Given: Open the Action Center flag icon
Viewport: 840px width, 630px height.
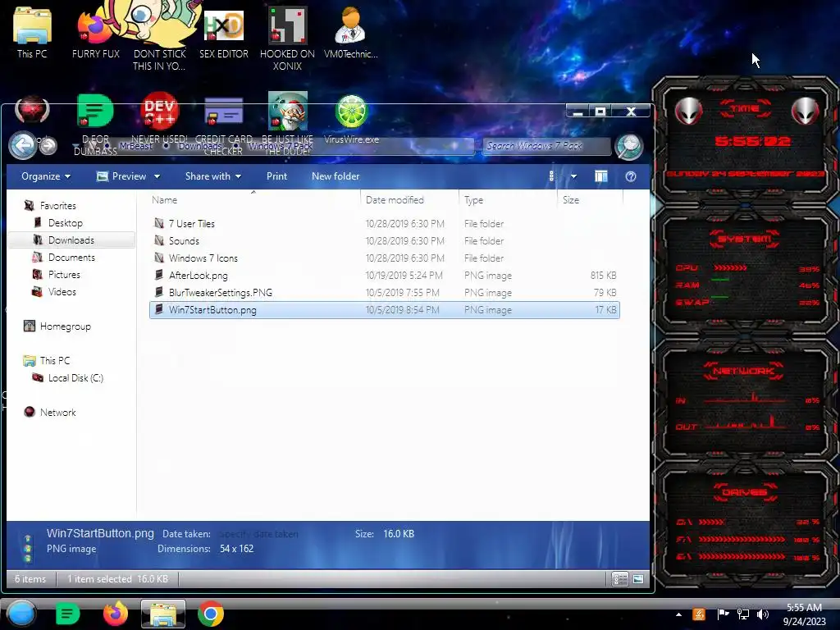Looking at the screenshot, I should point(723,614).
